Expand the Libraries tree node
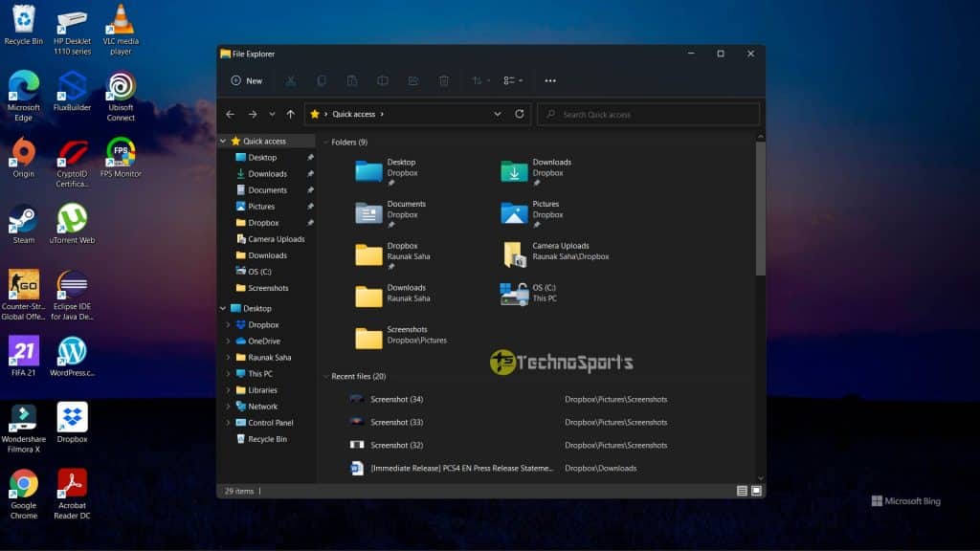Image resolution: width=980 pixels, height=551 pixels. pyautogui.click(x=228, y=390)
